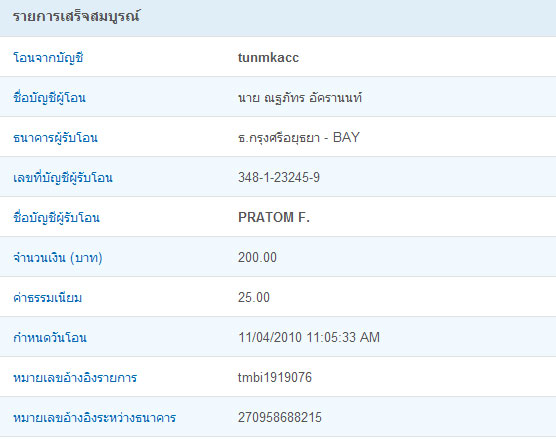Select reference number tmbi1919076
Viewport: 556px width, 439px height.
tap(275, 377)
